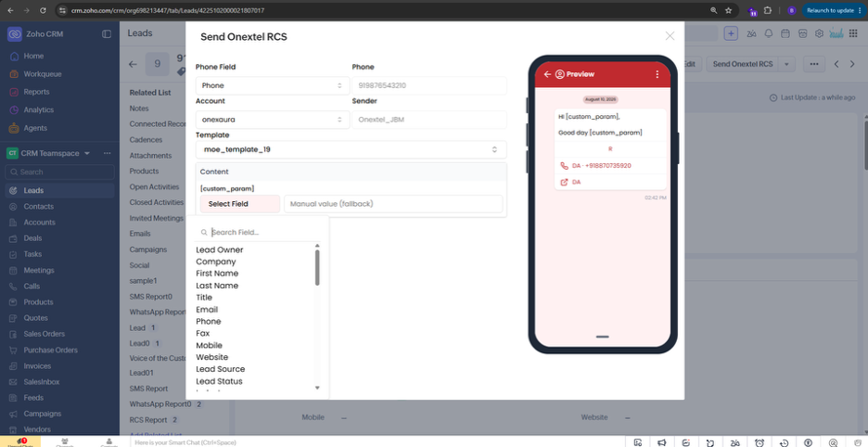The image size is (868, 447).
Task: Select Phone from field list
Action: pos(208,321)
